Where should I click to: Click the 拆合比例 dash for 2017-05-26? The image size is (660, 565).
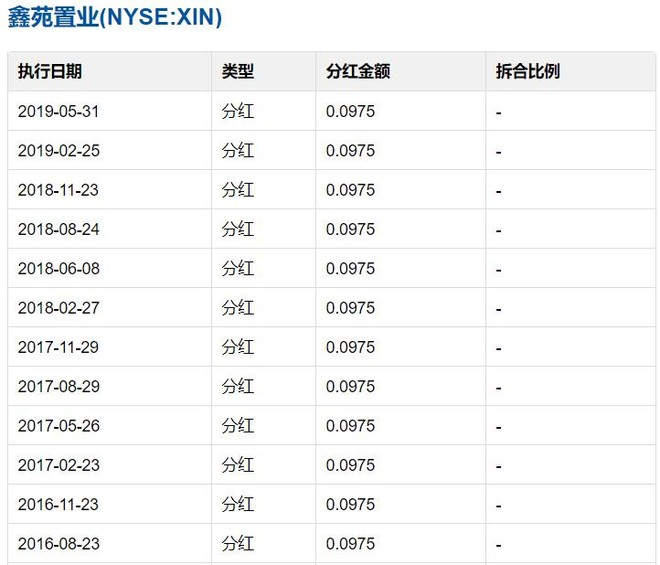498,427
